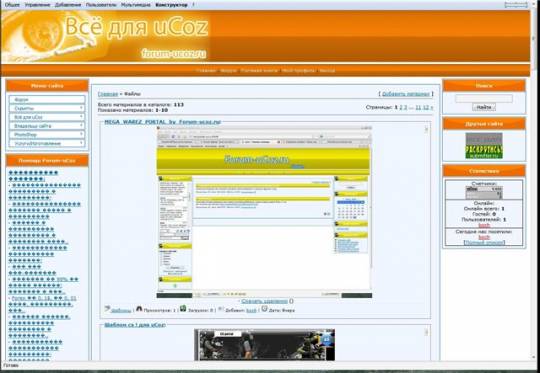Click the search text field
Viewport: 540px width, 373px height.
coord(484,99)
